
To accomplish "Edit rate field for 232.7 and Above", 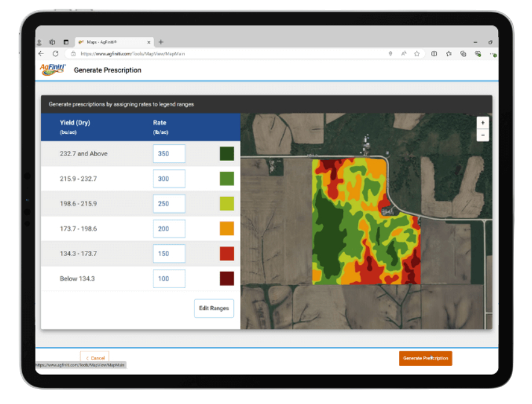I will pos(169,154).
